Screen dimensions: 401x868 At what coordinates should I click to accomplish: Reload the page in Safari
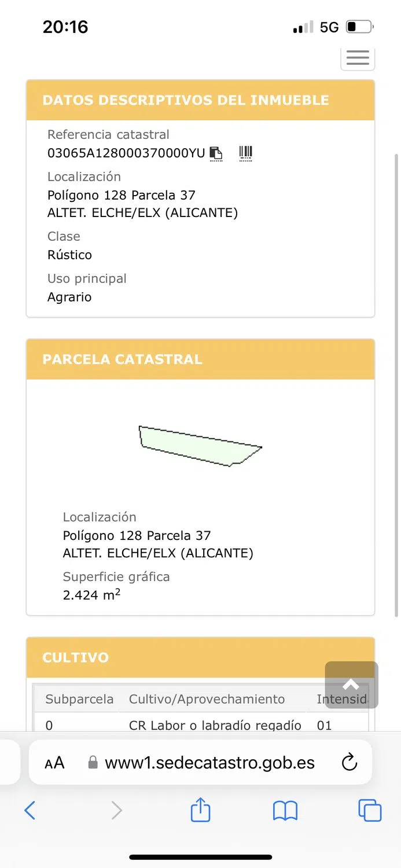click(x=350, y=763)
